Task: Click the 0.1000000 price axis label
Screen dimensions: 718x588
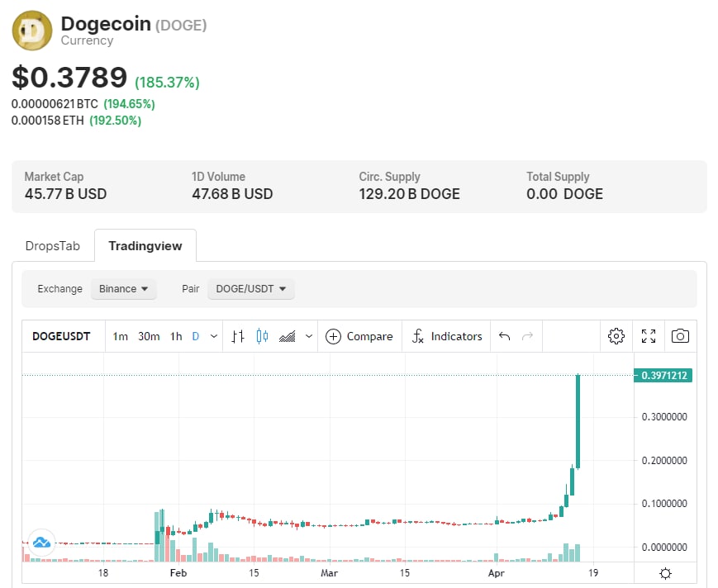Action: click(664, 504)
